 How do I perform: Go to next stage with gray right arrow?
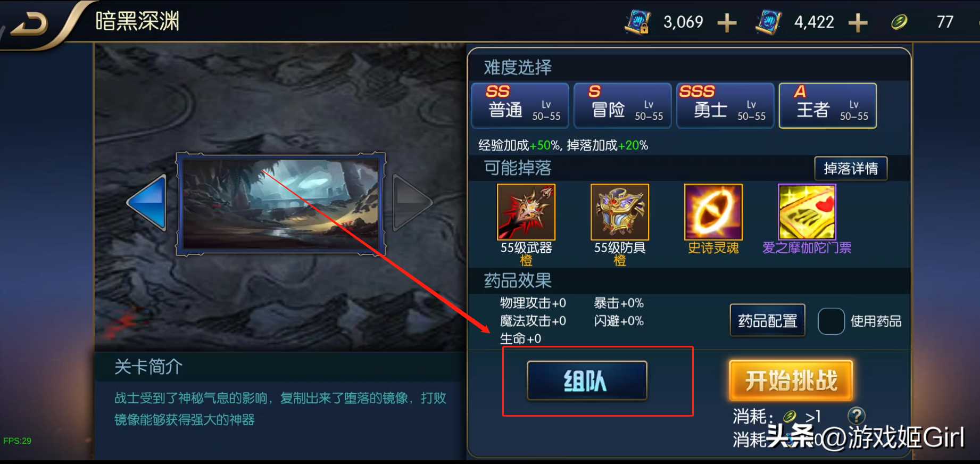pos(412,203)
